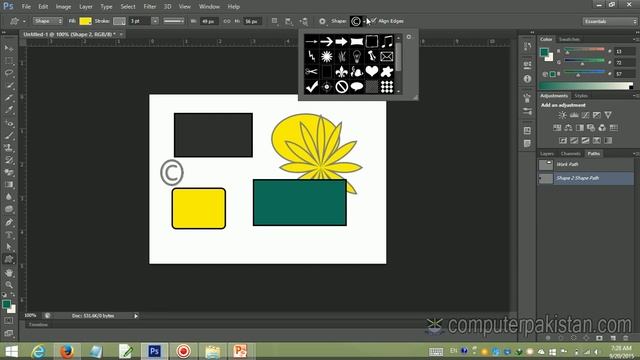Choose the prohibition sign shape preset
Image resolution: width=640 pixels, height=360 pixels.
[x=342, y=87]
